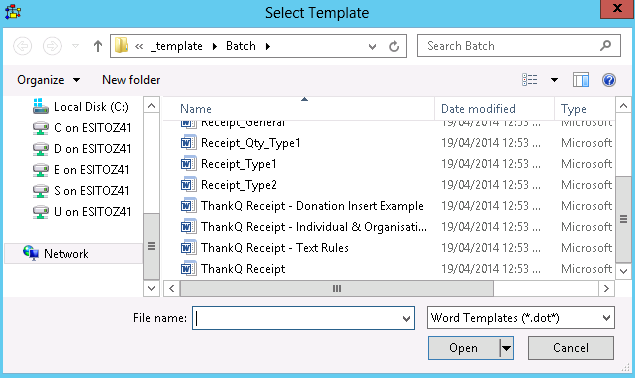Close the Select Template dialog
The image size is (635, 378).
[x=617, y=9]
